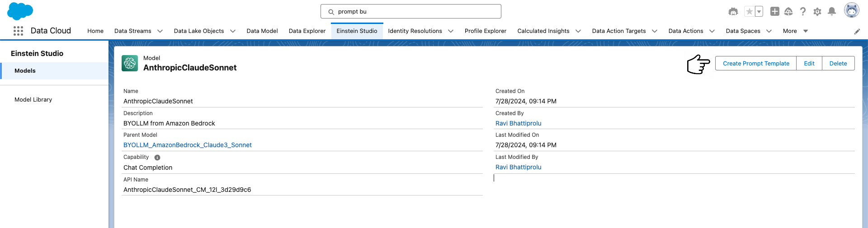Screen dimensions: 868x228
Task: Open the Trailhead guidance center icon
Action: click(x=788, y=11)
